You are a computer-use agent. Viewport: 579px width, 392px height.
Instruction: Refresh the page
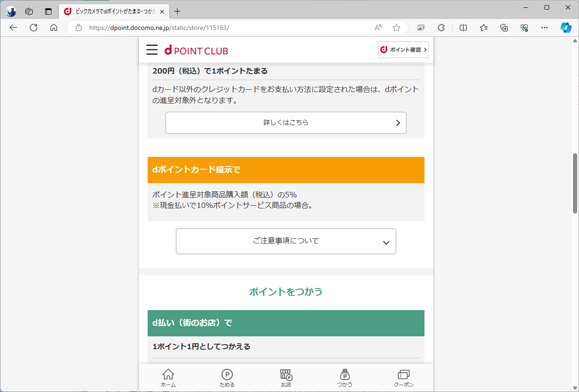coord(34,28)
